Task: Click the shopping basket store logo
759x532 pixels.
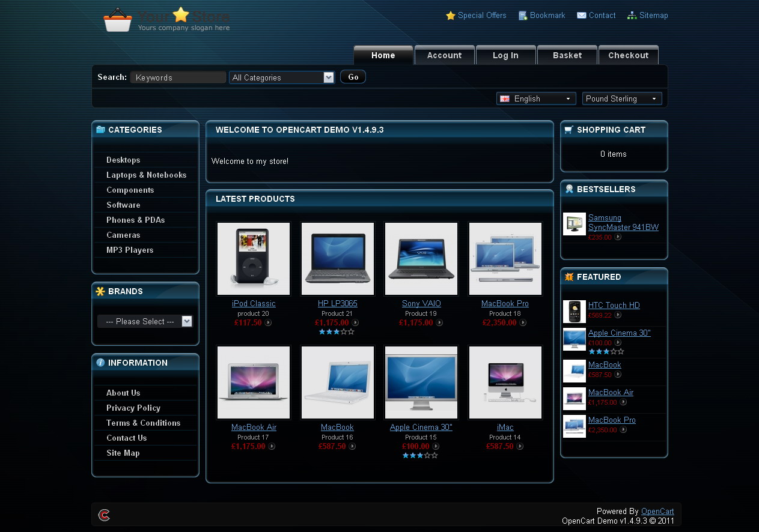Action: 118,20
